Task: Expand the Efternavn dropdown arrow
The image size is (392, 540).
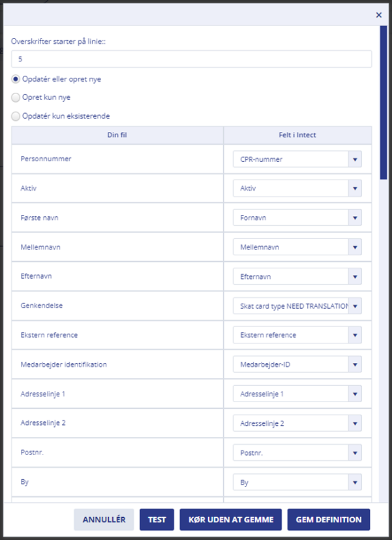Action: pos(355,277)
